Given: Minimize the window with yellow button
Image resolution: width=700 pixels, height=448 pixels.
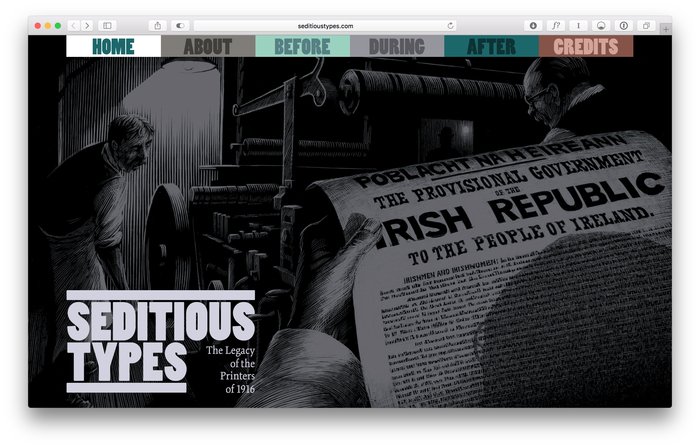Looking at the screenshot, I should tap(48, 26).
